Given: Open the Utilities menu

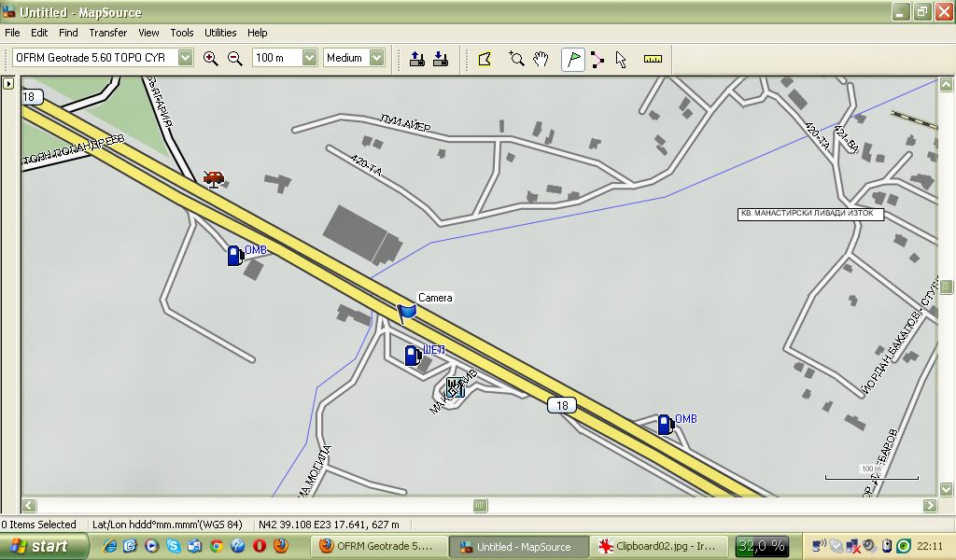Looking at the screenshot, I should tap(220, 33).
